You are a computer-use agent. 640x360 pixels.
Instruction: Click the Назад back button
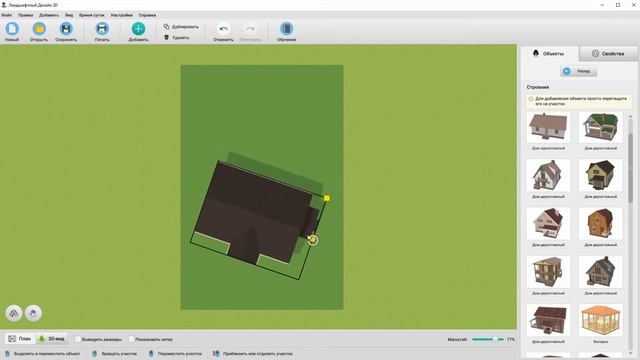[x=578, y=71]
